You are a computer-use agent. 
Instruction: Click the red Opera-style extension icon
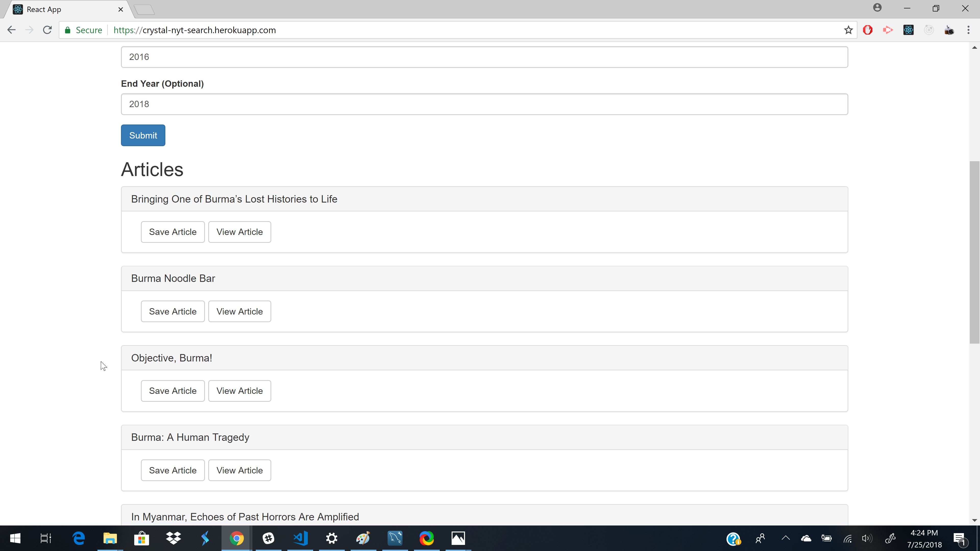click(867, 30)
